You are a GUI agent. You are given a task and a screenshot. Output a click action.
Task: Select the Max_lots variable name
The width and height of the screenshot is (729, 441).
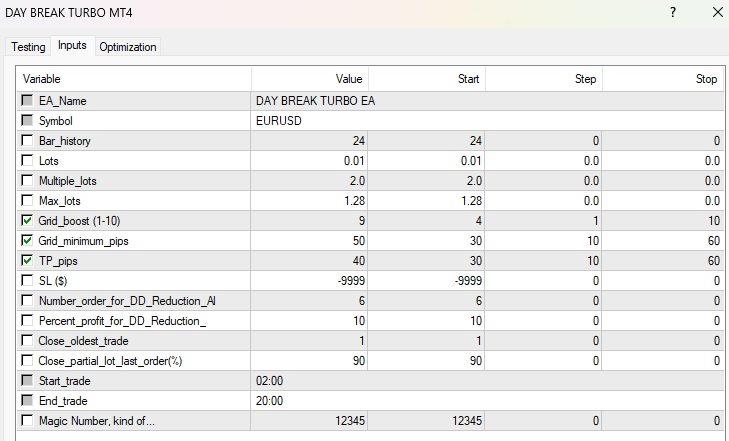[x=60, y=201]
